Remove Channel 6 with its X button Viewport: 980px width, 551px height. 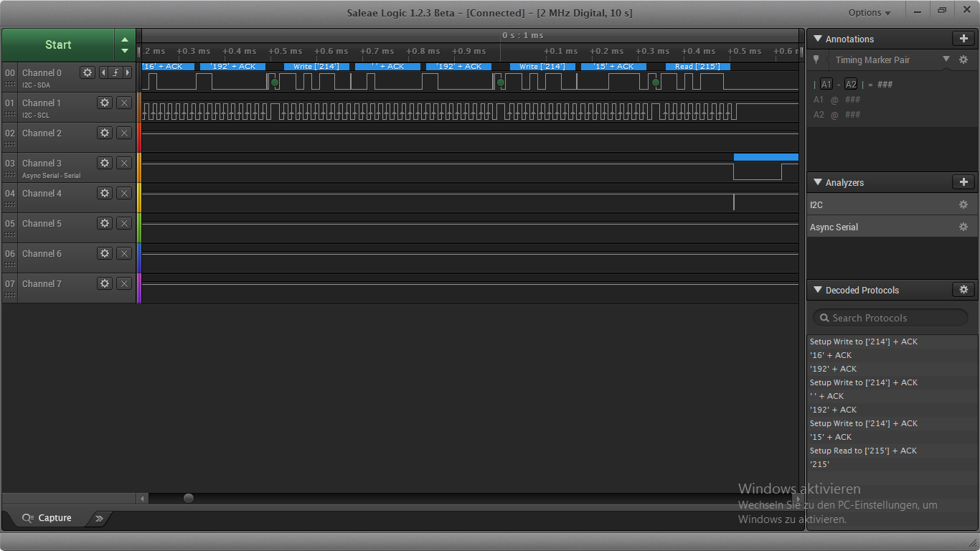point(124,253)
